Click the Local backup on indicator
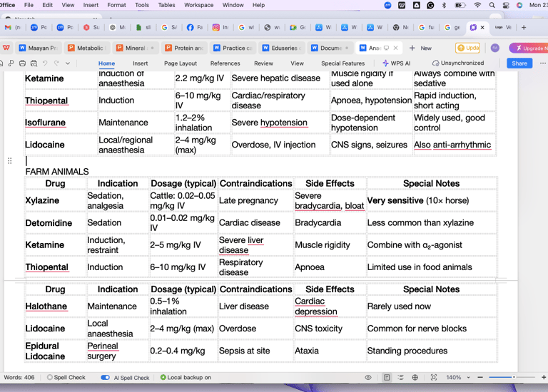The image size is (548, 392). 186,377
